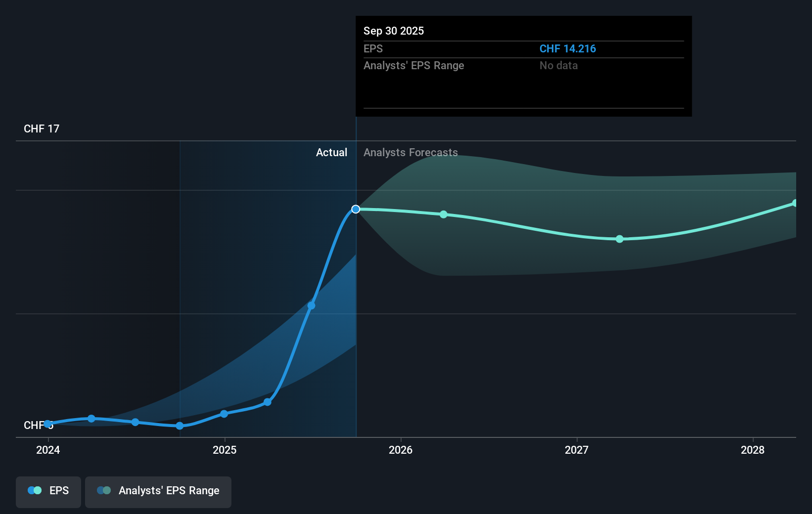
Task: Click the 2027 forecast data point
Action: pyautogui.click(x=620, y=239)
